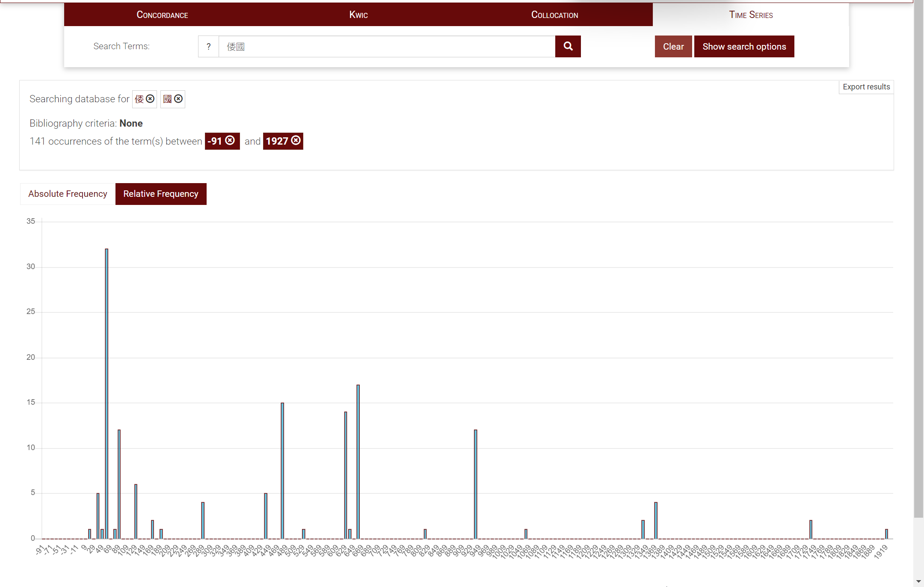This screenshot has height=587, width=924.
Task: Switch to the Collocation tab
Action: point(554,15)
